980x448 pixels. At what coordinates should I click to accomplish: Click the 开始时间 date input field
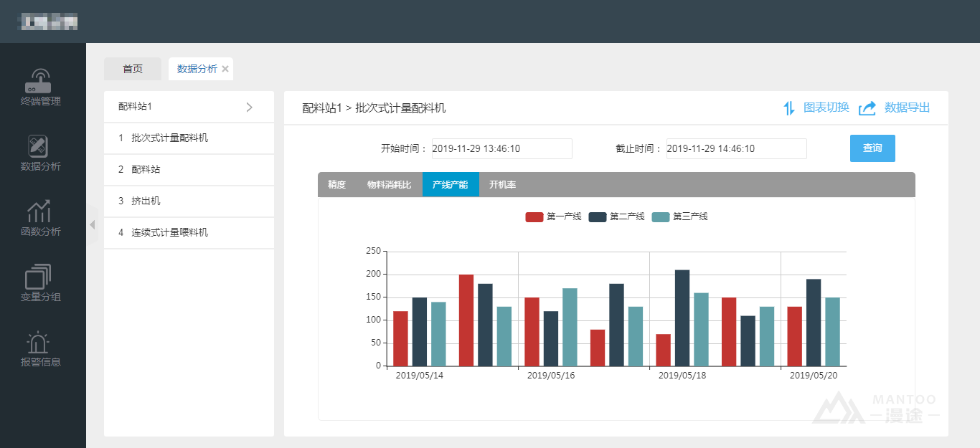501,148
